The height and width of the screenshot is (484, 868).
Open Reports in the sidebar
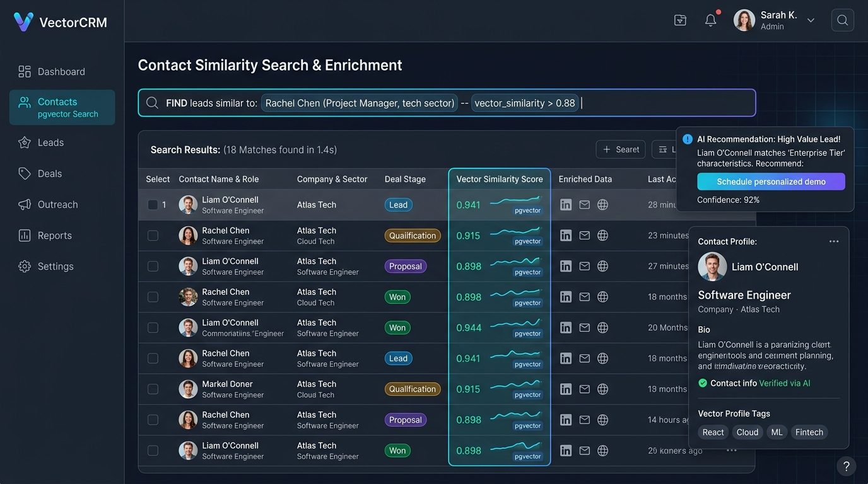point(62,235)
